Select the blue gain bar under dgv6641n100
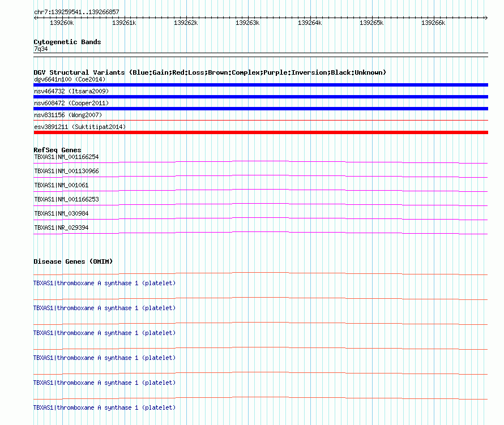 [x=260, y=85]
